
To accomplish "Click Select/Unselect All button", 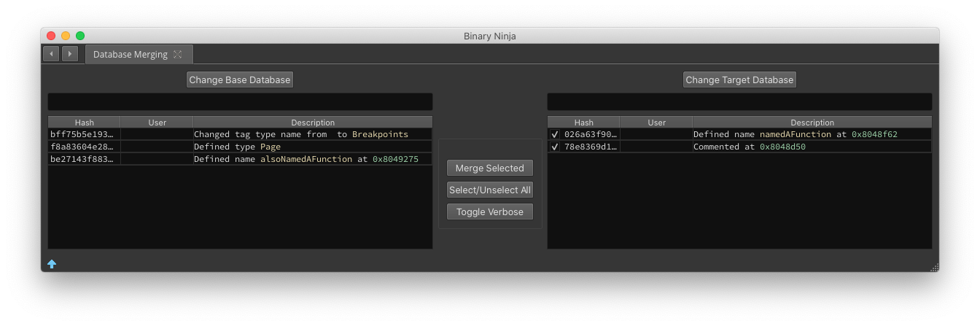I will point(490,190).
